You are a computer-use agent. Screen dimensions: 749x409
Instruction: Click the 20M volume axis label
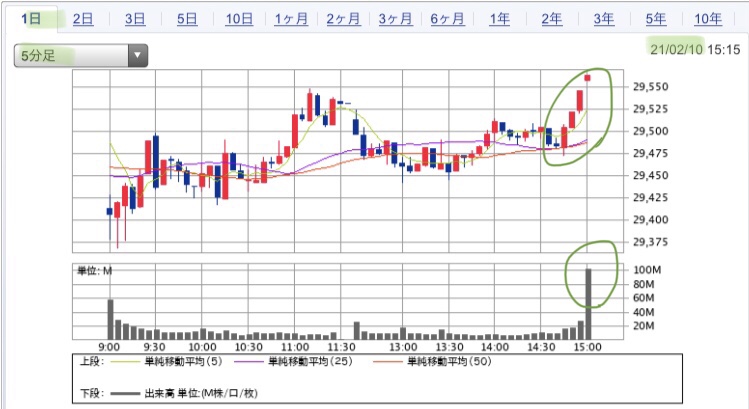point(644,326)
